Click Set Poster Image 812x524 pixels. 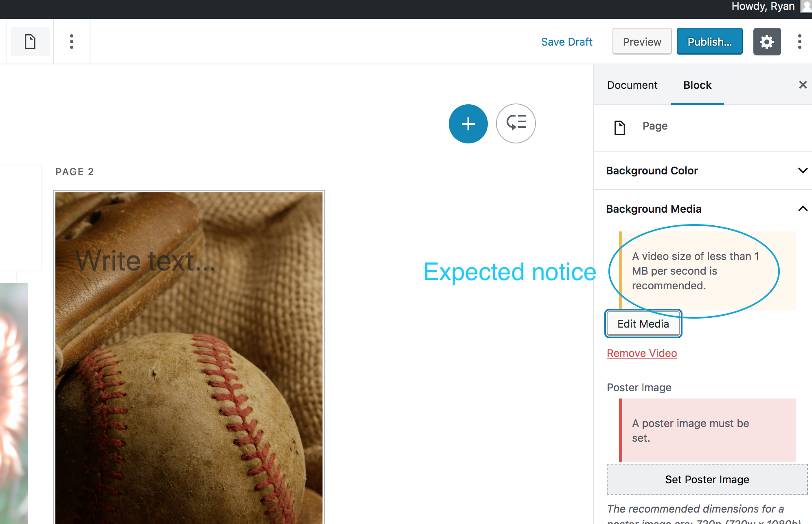[x=707, y=479]
